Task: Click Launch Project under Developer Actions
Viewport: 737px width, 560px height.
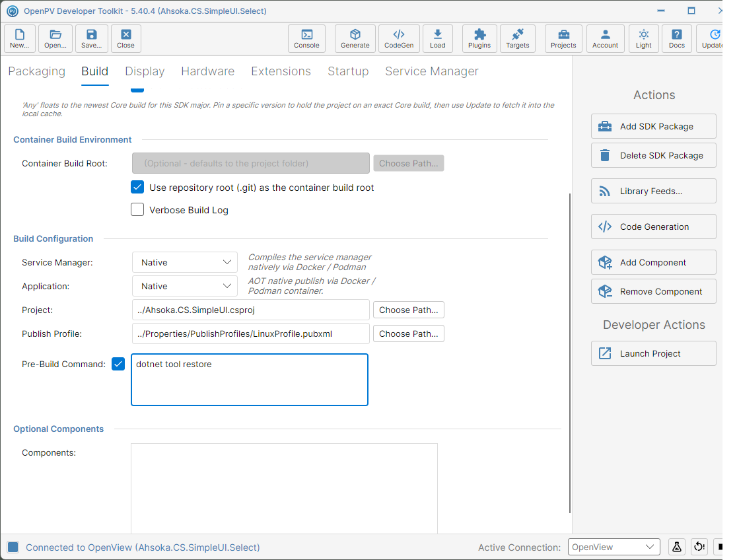Action: click(x=653, y=353)
